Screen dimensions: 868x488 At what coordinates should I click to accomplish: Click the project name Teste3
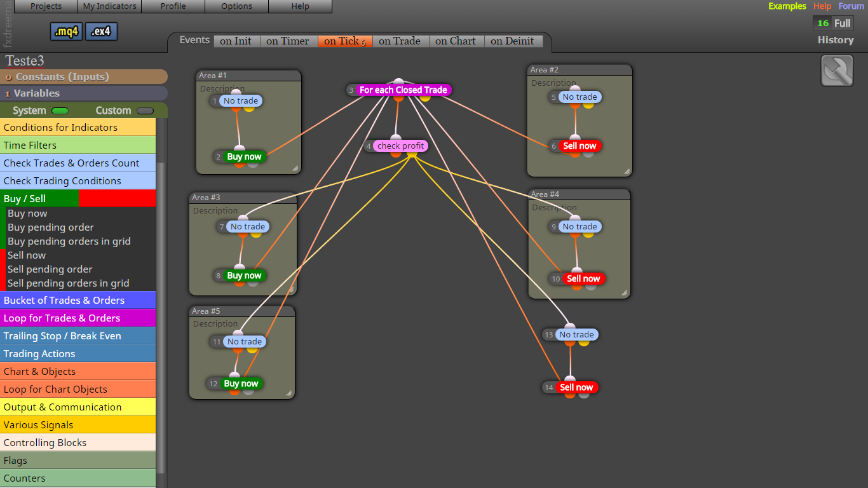point(25,61)
